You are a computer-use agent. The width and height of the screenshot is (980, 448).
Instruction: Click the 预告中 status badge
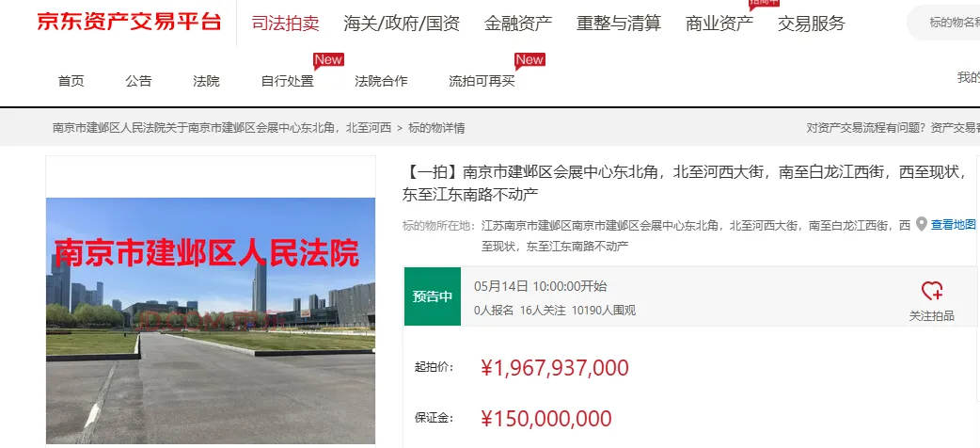[x=433, y=296]
